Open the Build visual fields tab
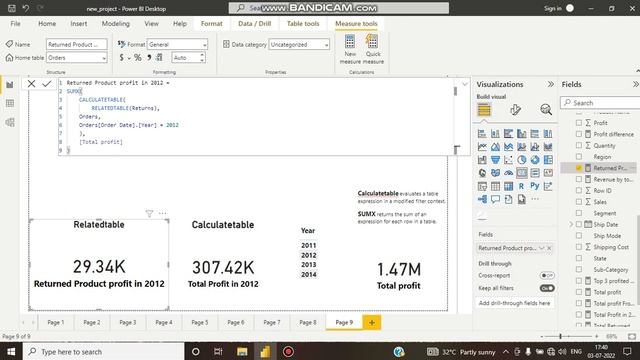The width and height of the screenshot is (640, 360). coord(484,110)
